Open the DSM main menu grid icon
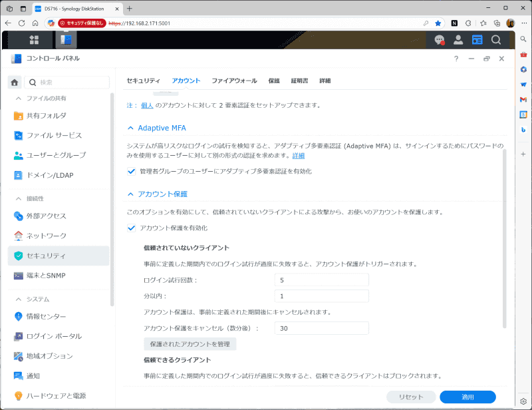Image resolution: width=532 pixels, height=410 pixels. point(33,40)
